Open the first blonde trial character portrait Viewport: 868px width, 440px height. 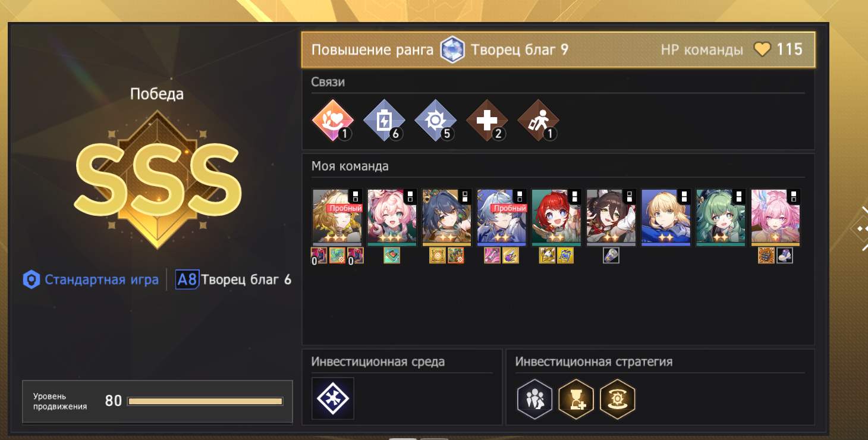click(x=337, y=218)
